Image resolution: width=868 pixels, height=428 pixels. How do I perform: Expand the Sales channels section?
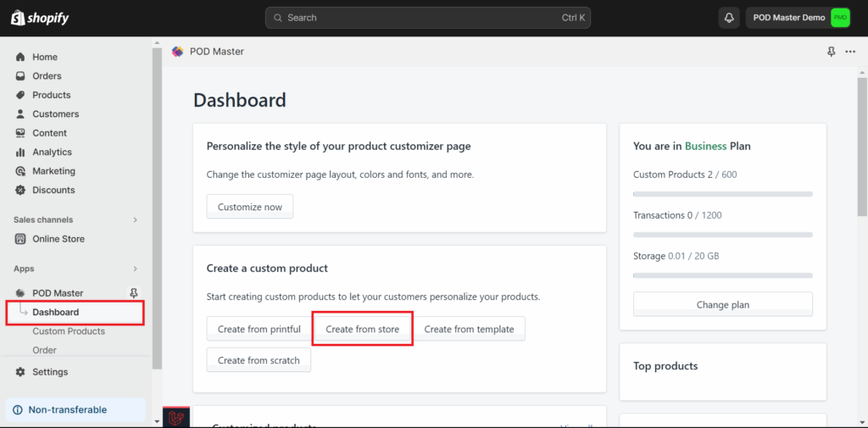[135, 220]
